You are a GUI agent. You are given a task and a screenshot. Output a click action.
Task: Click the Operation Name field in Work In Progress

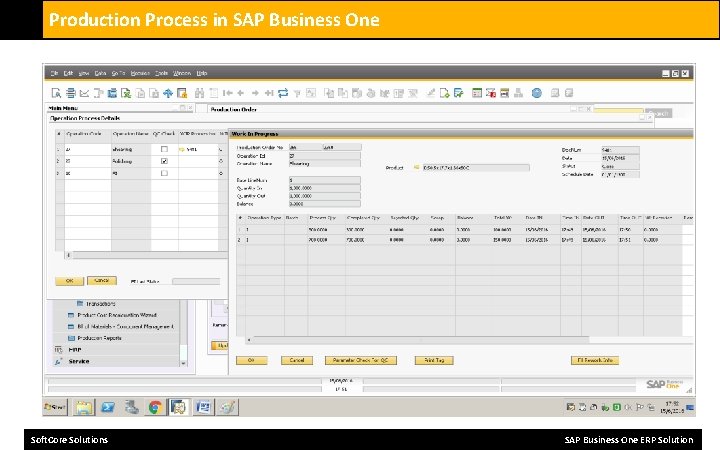tap(325, 163)
